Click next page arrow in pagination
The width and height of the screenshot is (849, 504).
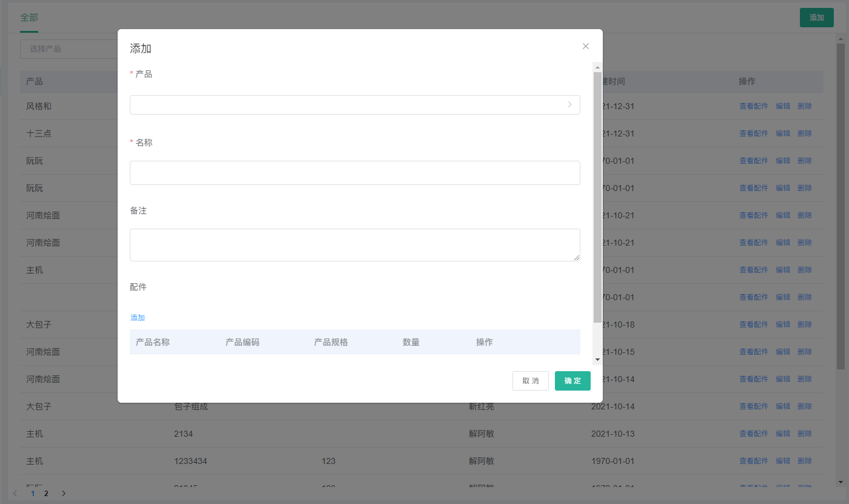pyautogui.click(x=64, y=494)
